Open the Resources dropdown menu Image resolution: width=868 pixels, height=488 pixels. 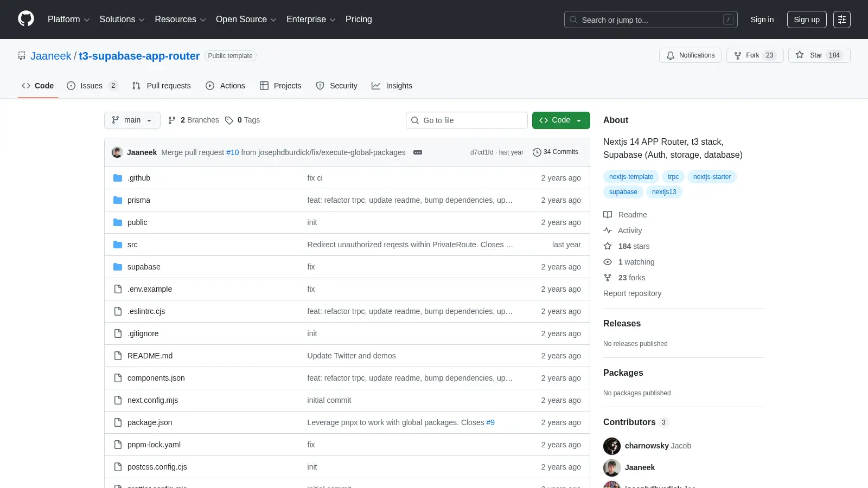pyautogui.click(x=180, y=20)
